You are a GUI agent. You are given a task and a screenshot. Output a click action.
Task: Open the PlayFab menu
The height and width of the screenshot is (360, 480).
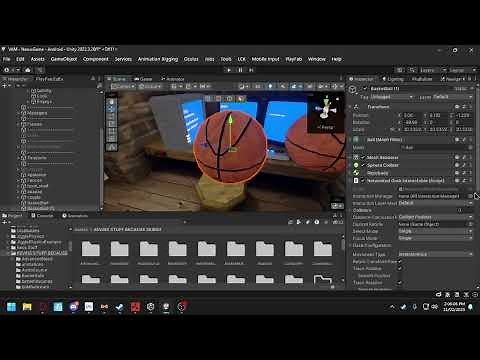(x=293, y=59)
